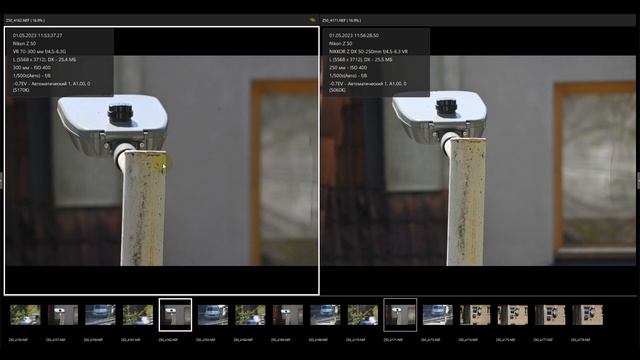Click second filmstrip thumbnail showing street lamp
640x360 pixels.
click(63, 315)
